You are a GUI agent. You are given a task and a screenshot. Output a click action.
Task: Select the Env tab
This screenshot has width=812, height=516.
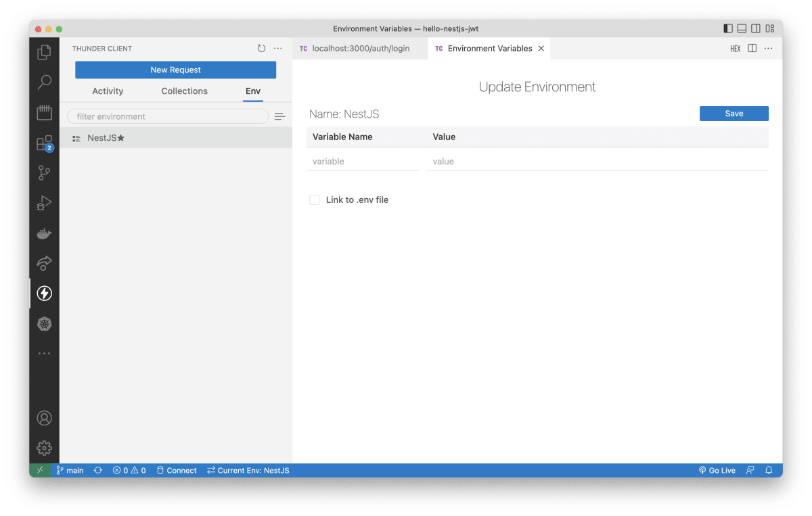(x=253, y=91)
